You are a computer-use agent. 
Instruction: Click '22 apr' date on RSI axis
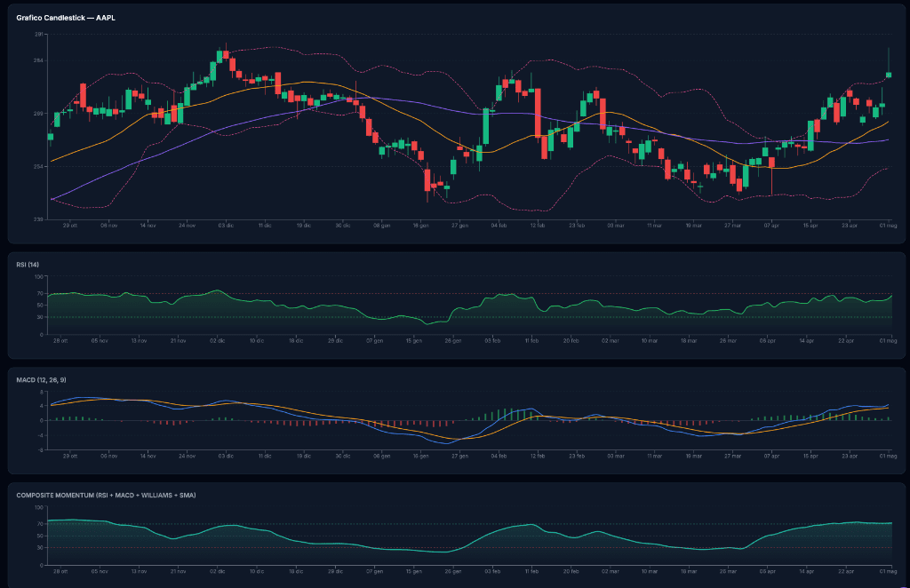coord(846,341)
